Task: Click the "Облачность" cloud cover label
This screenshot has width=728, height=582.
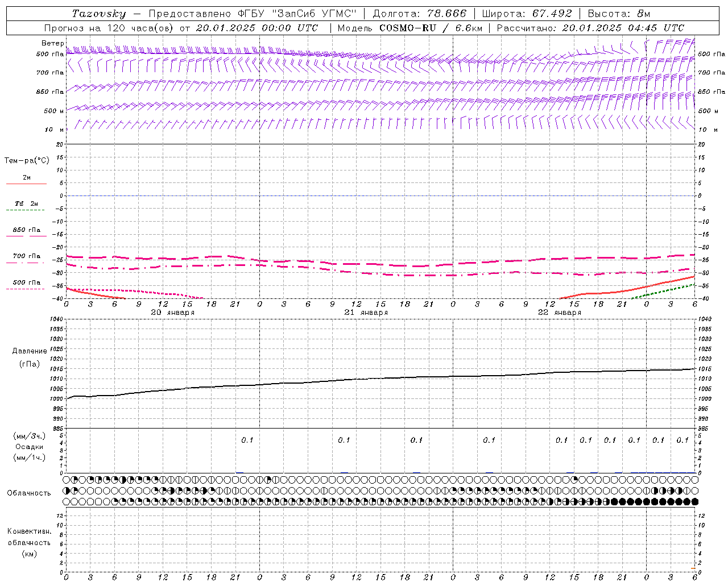Action: pyautogui.click(x=29, y=493)
